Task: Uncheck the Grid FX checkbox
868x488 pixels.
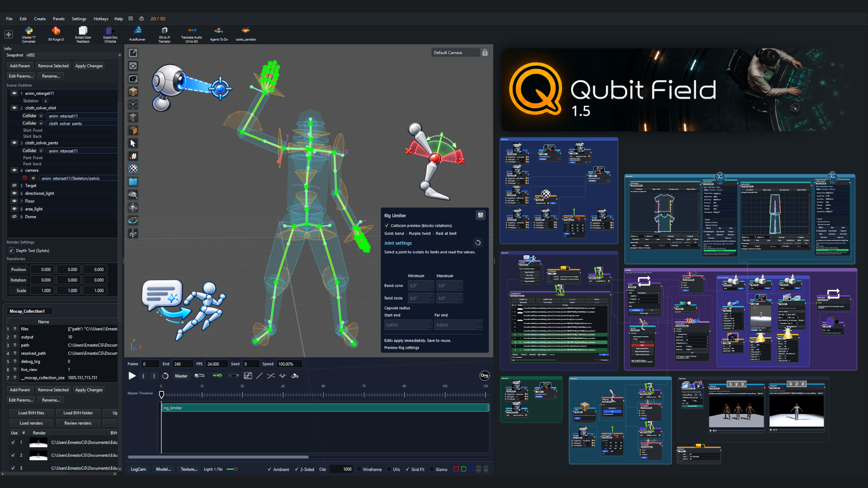Action: tap(407, 469)
